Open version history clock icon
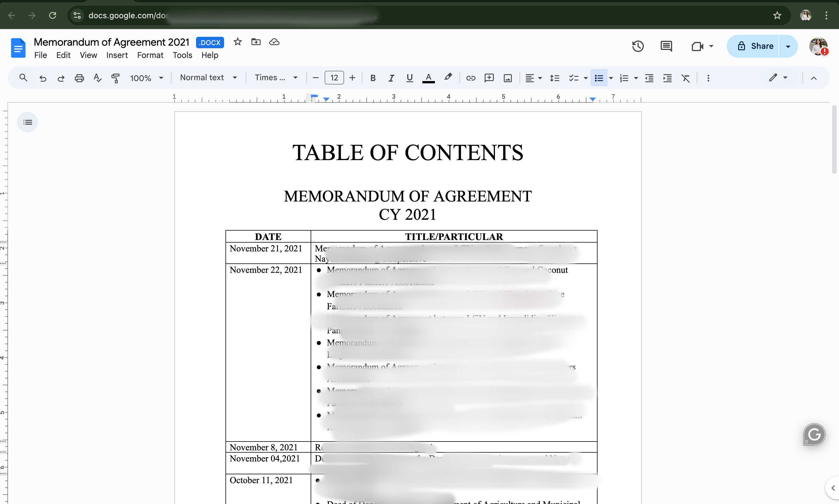839x504 pixels. click(x=638, y=46)
